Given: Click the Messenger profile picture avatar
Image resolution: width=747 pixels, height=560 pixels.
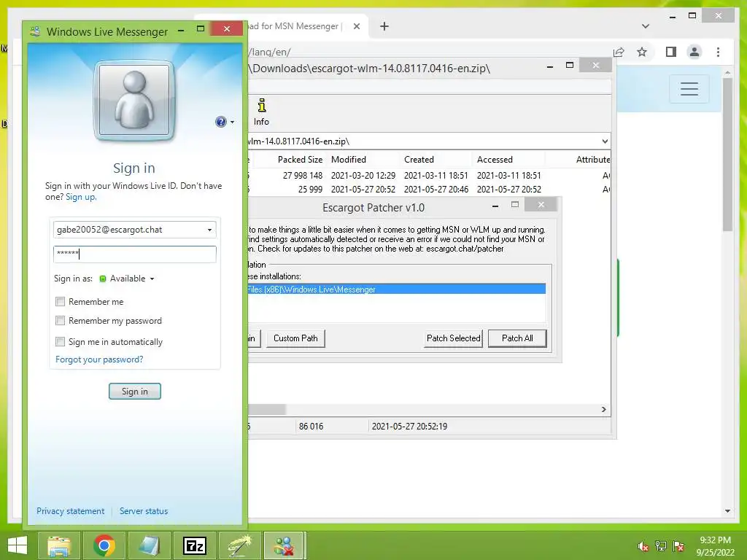Looking at the screenshot, I should tap(134, 101).
